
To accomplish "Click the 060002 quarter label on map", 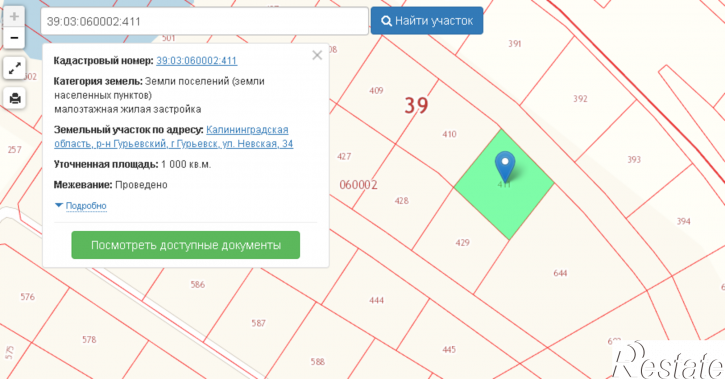I will [358, 185].
